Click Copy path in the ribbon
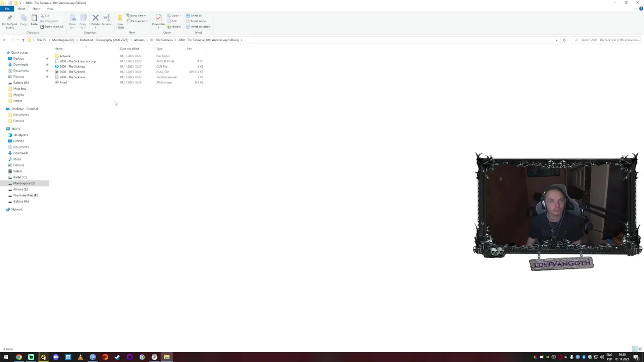The height and width of the screenshot is (362, 644). (49, 21)
